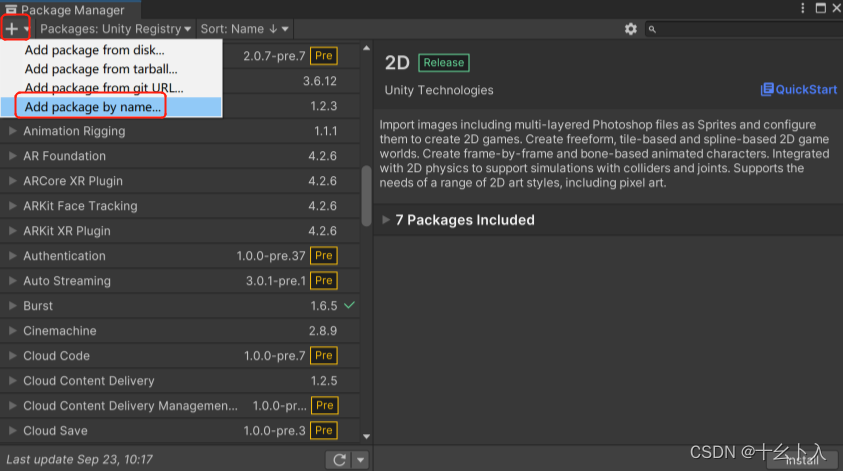This screenshot has width=843, height=471.
Task: Open the Sort: Name dropdown
Action: click(245, 29)
